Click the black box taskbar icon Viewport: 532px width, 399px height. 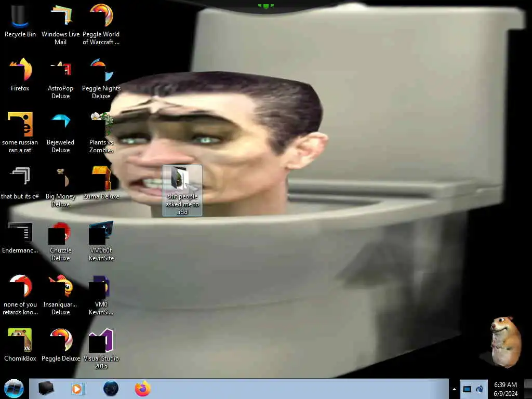(x=46, y=389)
